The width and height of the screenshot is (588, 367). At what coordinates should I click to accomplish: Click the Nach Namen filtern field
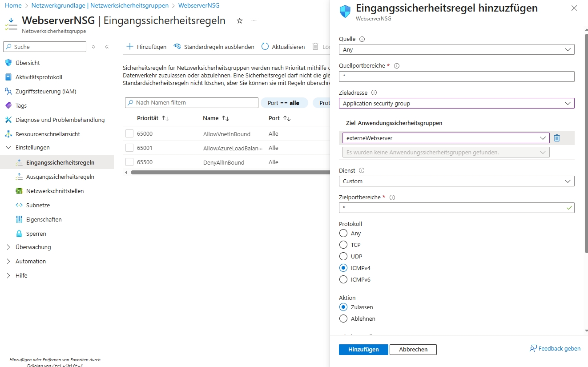pos(192,103)
